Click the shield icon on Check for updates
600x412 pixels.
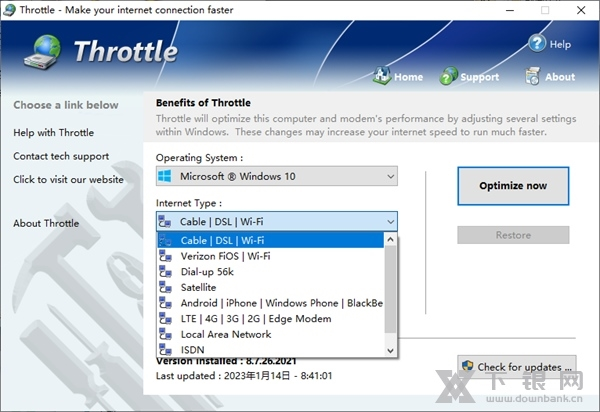point(467,366)
